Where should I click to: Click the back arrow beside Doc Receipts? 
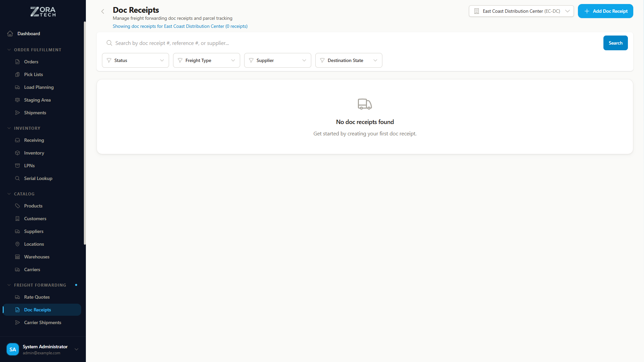pyautogui.click(x=103, y=11)
